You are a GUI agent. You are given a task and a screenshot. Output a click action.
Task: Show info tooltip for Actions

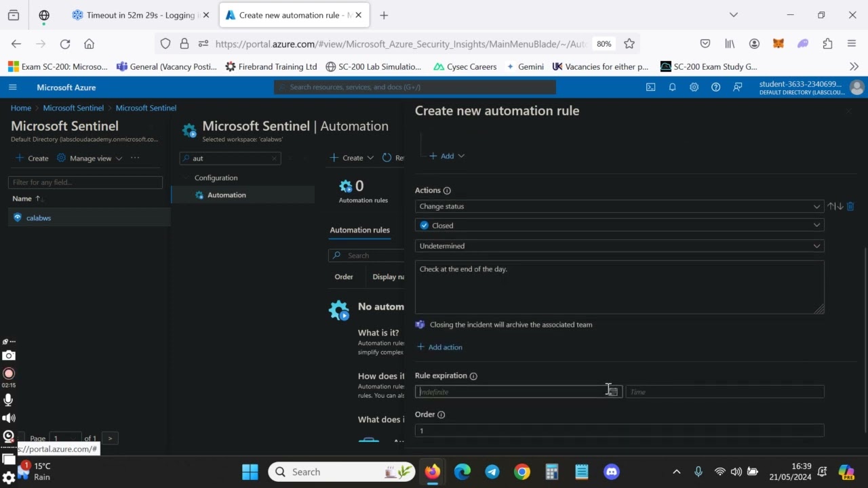point(447,190)
